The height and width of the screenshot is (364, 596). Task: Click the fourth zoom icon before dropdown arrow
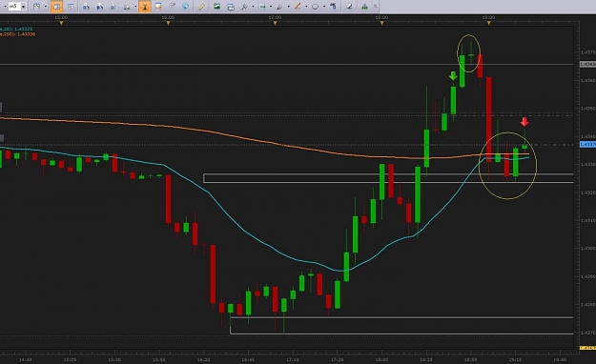pyautogui.click(x=127, y=6)
